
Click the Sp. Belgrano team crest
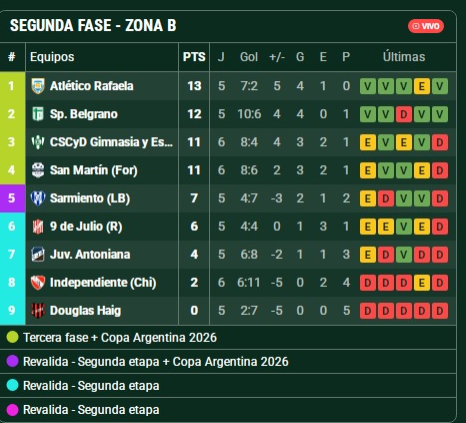38,114
